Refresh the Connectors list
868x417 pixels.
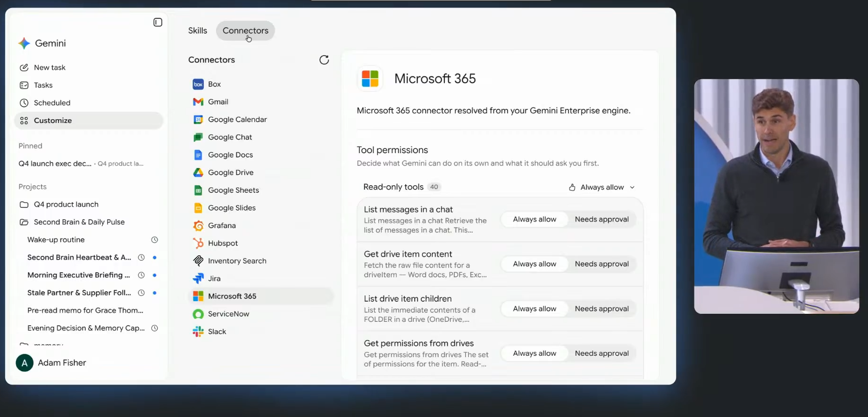point(324,60)
